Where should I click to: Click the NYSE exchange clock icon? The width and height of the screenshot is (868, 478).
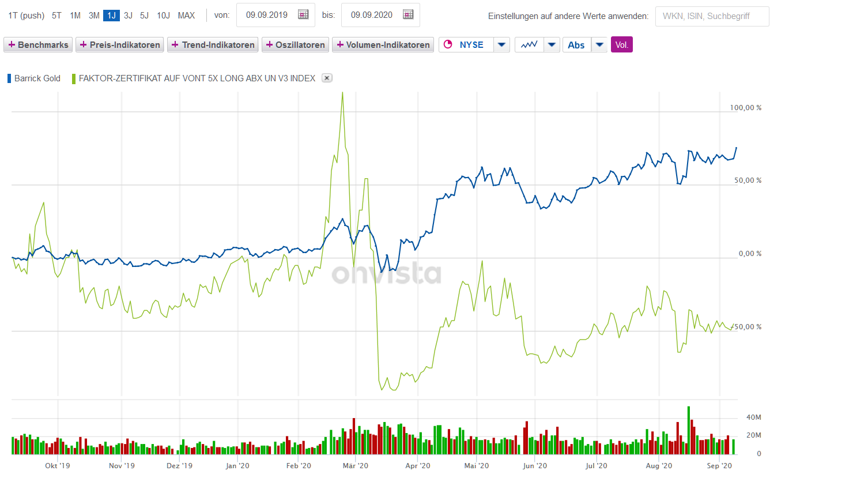[448, 44]
